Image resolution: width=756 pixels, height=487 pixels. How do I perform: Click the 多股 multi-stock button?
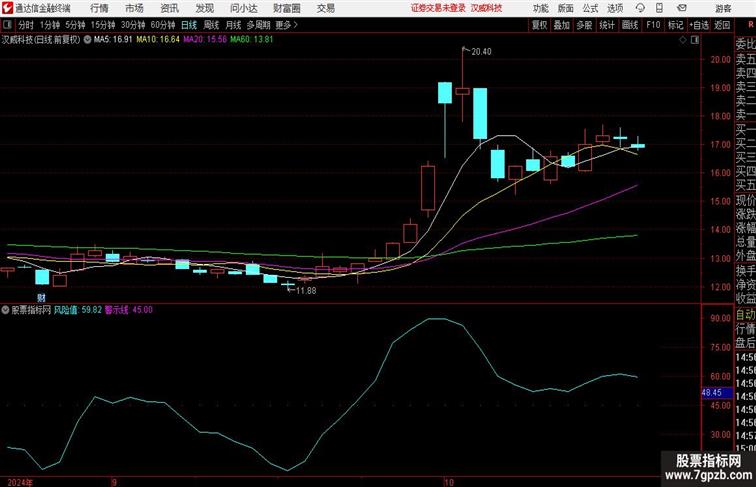(584, 25)
